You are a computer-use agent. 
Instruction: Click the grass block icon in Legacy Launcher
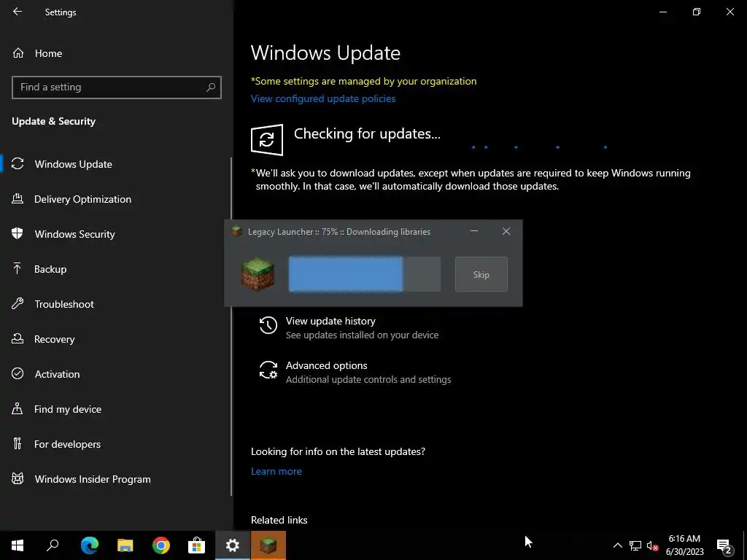pyautogui.click(x=258, y=274)
